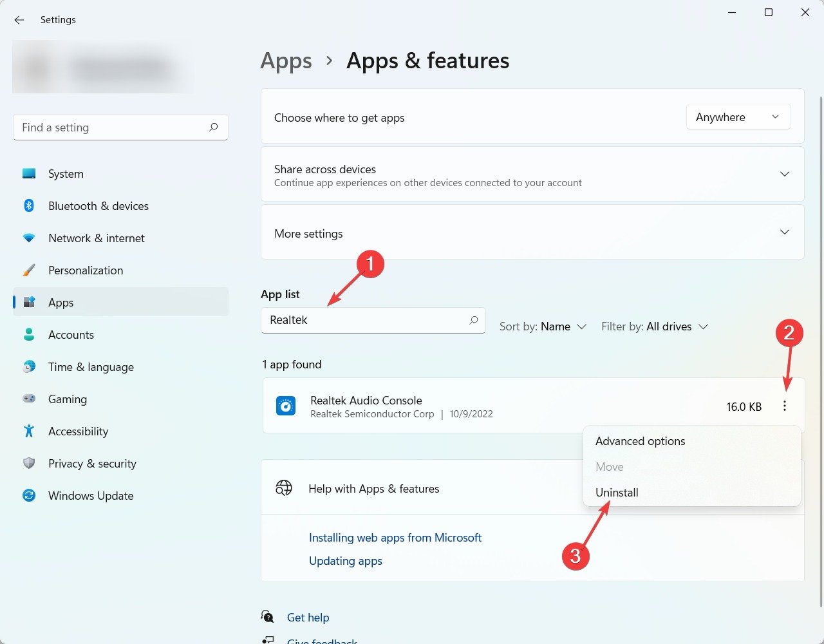Click the Network wifi icon in sidebar
The height and width of the screenshot is (644, 824).
pyautogui.click(x=29, y=238)
